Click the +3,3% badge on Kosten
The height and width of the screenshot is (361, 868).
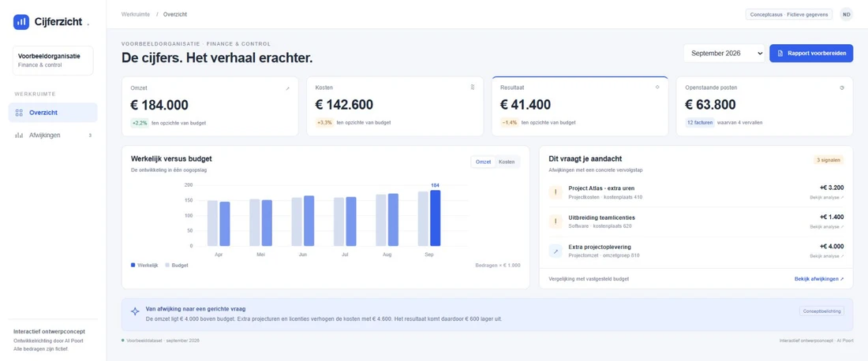click(x=324, y=123)
